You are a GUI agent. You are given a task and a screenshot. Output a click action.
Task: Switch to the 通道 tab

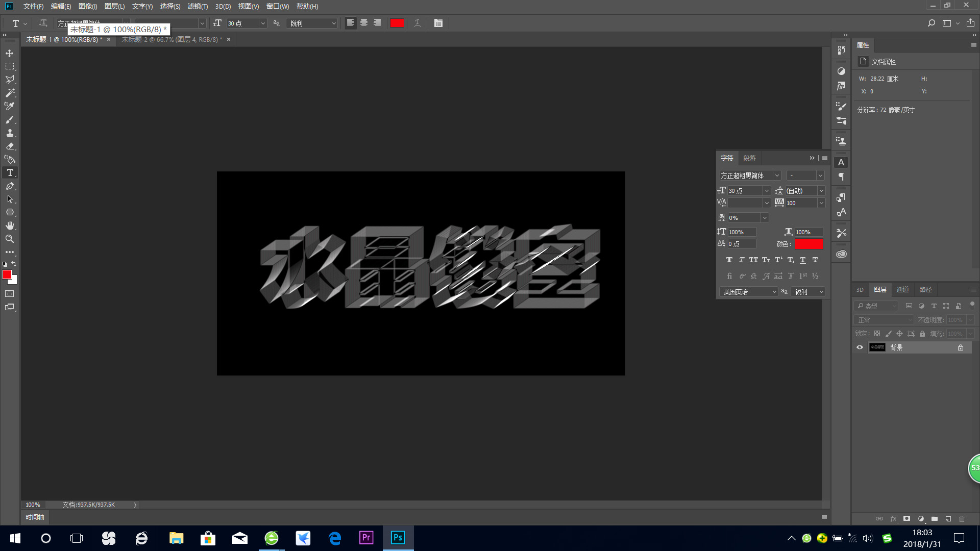[x=902, y=290]
